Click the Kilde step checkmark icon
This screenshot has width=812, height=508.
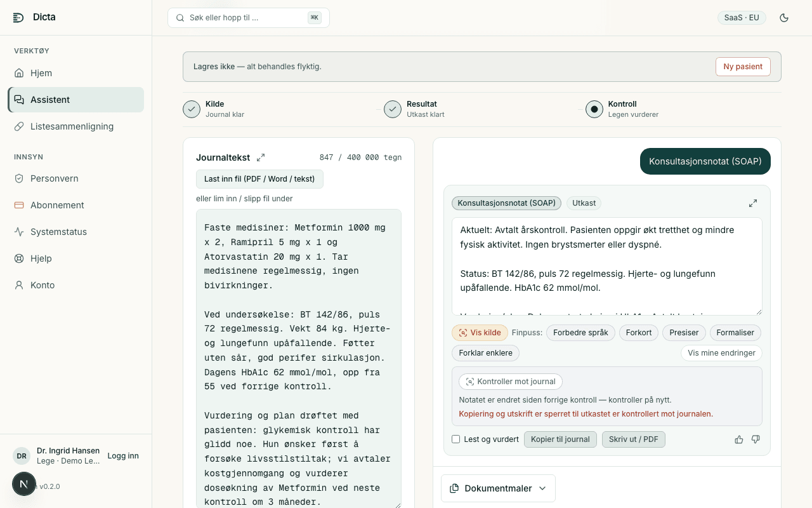point(192,109)
